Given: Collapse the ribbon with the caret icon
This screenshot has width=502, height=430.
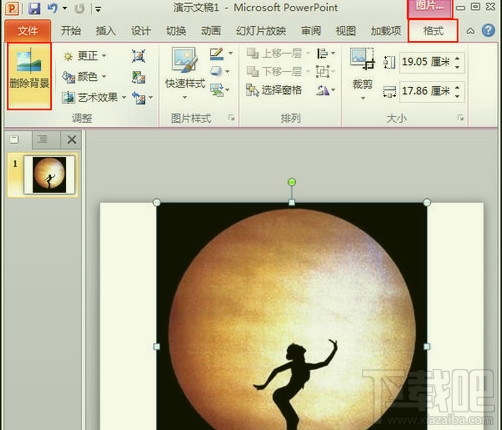Looking at the screenshot, I should tap(470, 31).
